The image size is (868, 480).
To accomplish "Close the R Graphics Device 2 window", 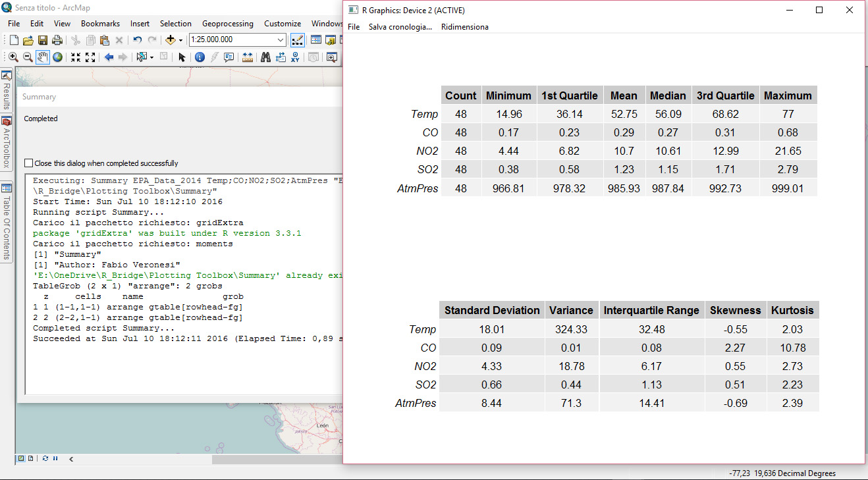I will point(850,10).
